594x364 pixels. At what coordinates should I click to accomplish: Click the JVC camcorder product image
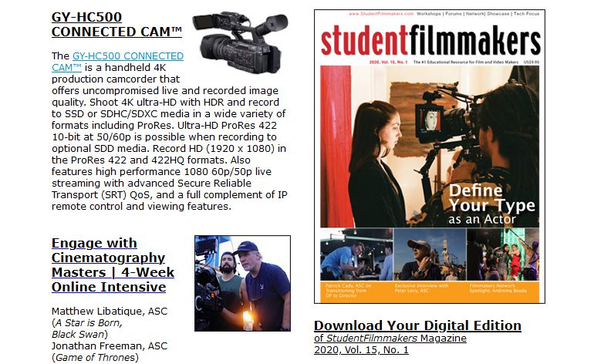tap(240, 43)
